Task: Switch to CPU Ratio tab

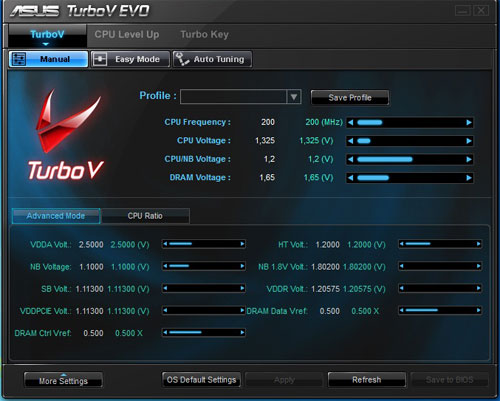Action: (x=145, y=216)
